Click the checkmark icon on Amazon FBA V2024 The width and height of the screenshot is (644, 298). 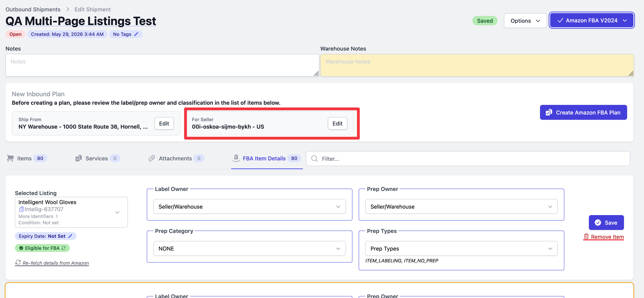click(x=560, y=20)
